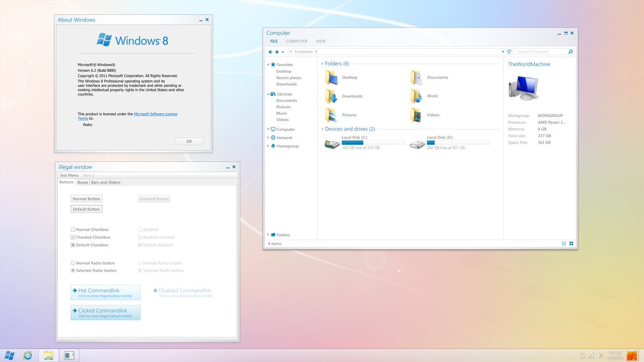Uncheck the Checked Checkbox
644x362 pixels.
coord(73,237)
